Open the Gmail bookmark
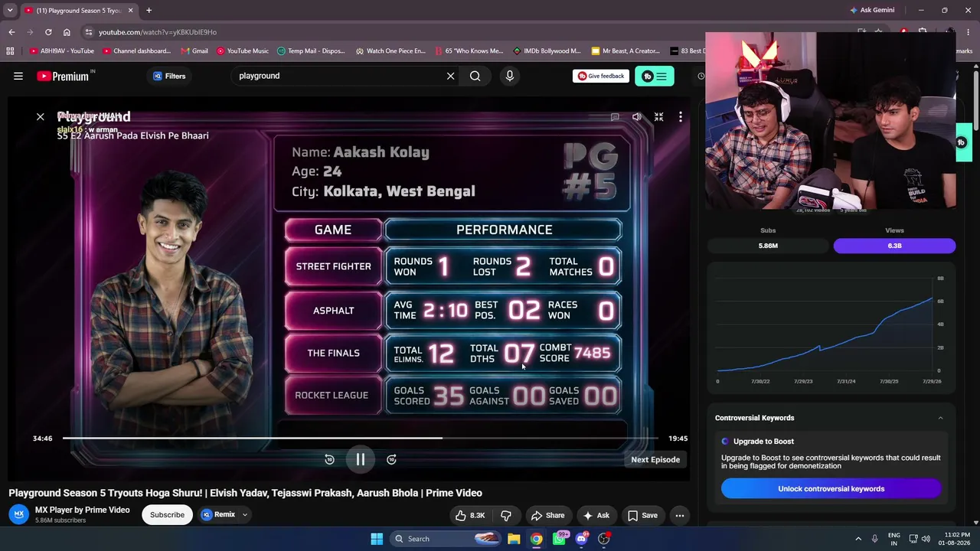The width and height of the screenshot is (980, 551). click(x=194, y=51)
